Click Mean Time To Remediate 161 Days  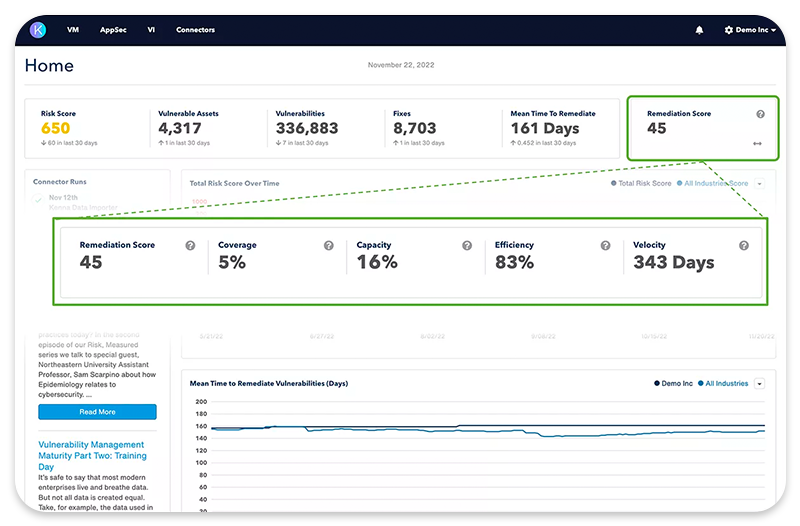[545, 128]
